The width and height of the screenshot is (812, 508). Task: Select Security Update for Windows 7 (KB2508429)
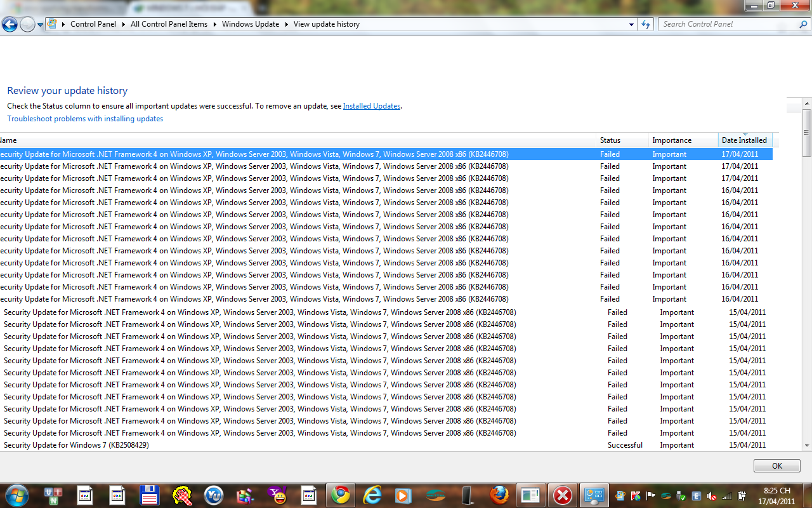pos(76,445)
